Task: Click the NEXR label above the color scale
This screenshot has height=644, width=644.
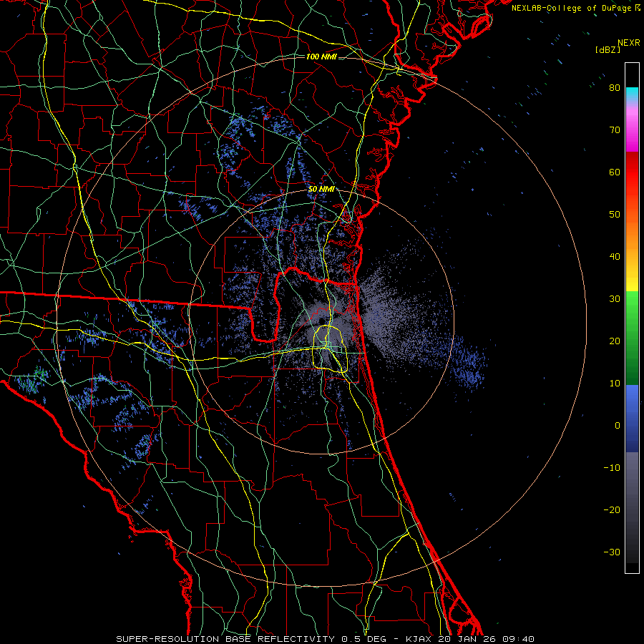Action: (628, 43)
